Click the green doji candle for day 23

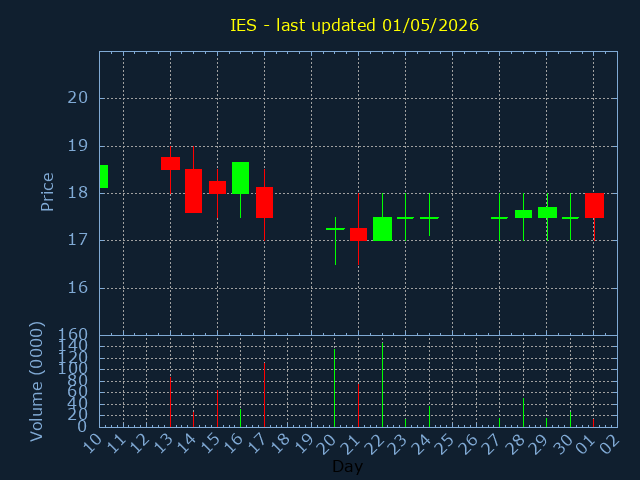(x=405, y=218)
